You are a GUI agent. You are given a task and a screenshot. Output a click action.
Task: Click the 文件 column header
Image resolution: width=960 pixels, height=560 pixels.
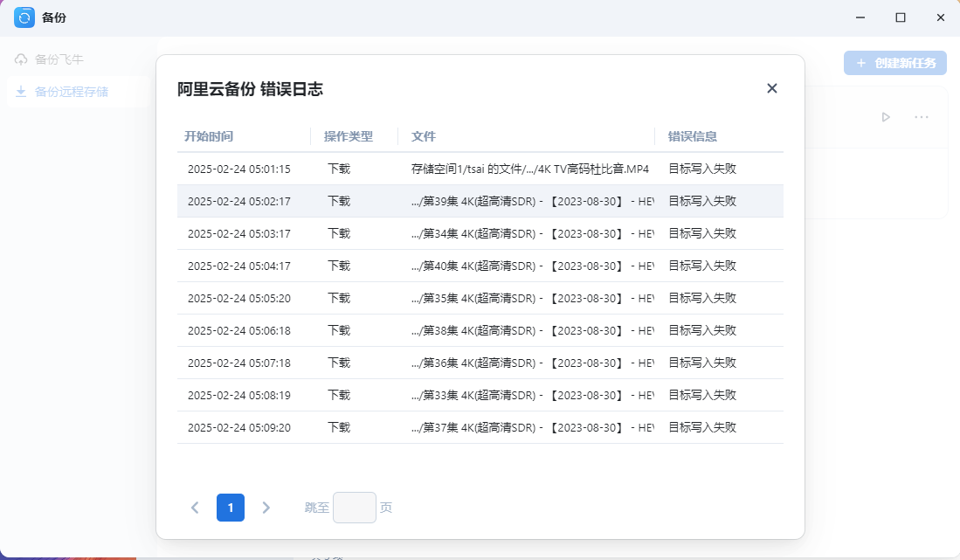point(423,136)
